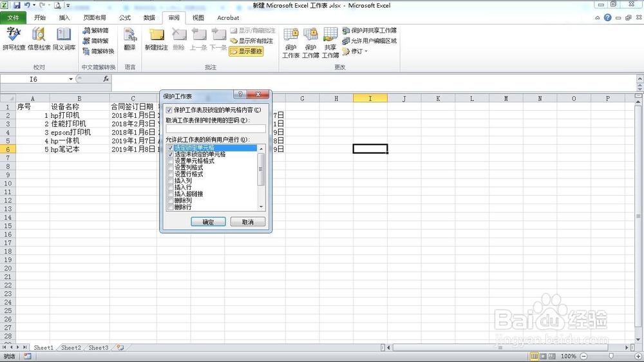
Task: Add a comment with 新建批注
Action: click(x=156, y=39)
